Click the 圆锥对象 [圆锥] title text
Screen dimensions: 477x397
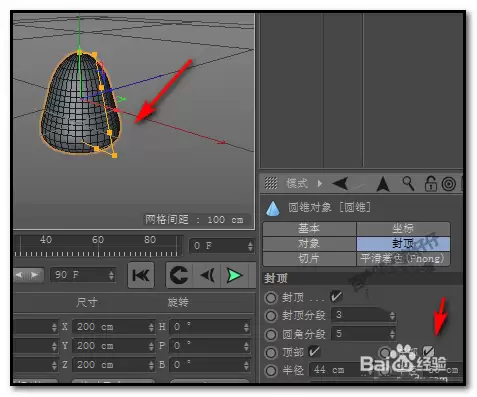[329, 208]
